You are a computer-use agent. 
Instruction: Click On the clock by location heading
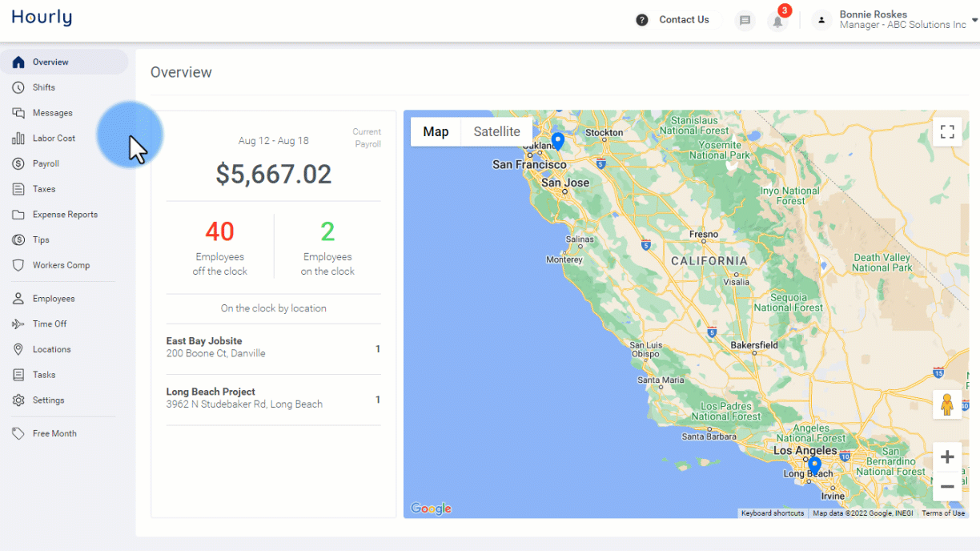pyautogui.click(x=274, y=308)
